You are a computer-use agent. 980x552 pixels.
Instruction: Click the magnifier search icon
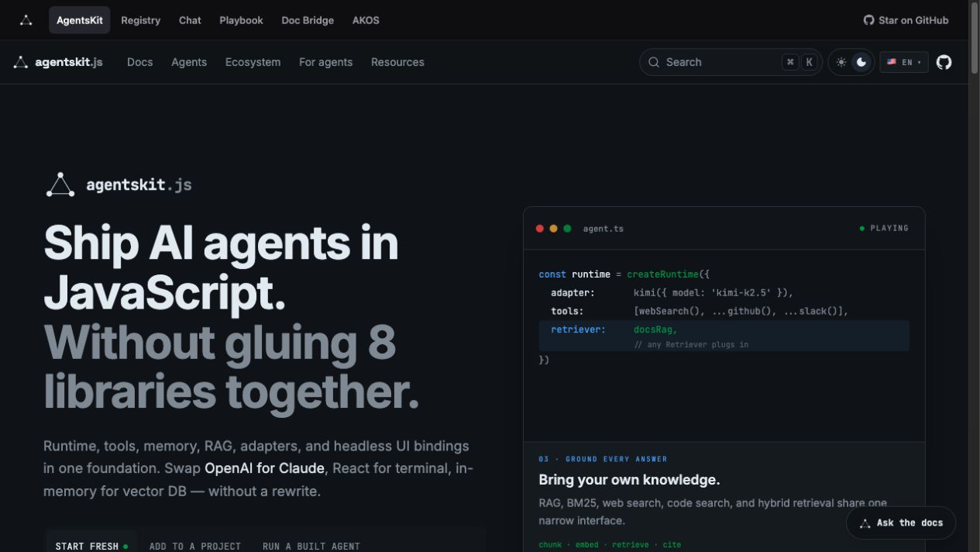point(655,62)
